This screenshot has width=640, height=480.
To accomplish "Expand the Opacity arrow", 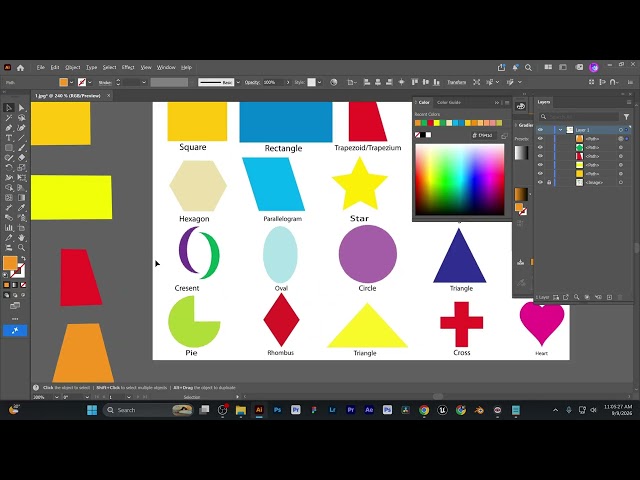I will (x=288, y=82).
